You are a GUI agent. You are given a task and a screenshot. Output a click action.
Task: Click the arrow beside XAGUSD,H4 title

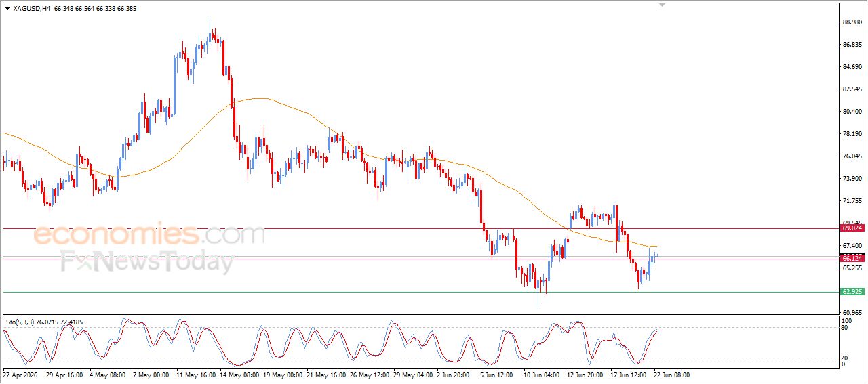pos(7,9)
